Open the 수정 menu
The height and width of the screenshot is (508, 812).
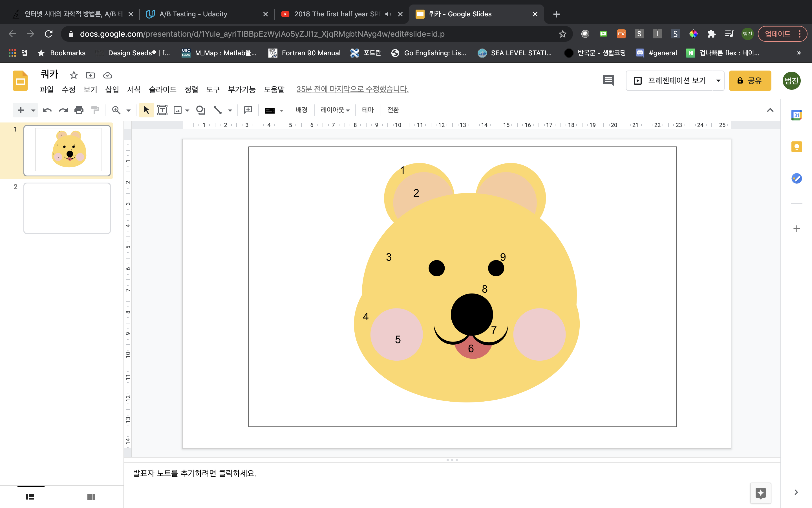click(x=69, y=89)
